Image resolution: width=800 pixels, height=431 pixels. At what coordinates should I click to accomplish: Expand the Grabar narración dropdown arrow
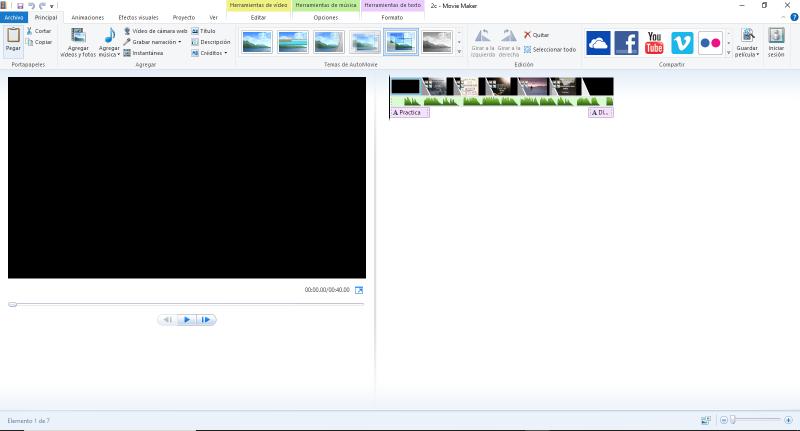click(180, 42)
